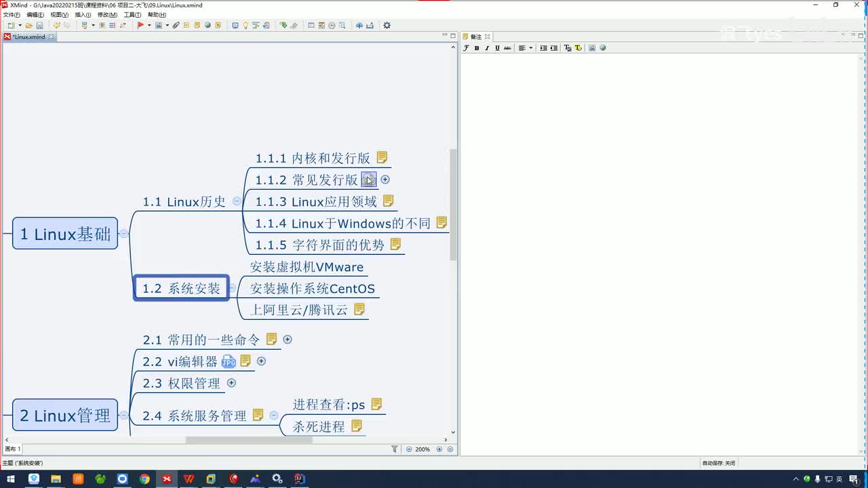This screenshot has width=868, height=488.
Task: Expand 1.1.2 常见发行版 subtopics with plus
Action: 385,180
